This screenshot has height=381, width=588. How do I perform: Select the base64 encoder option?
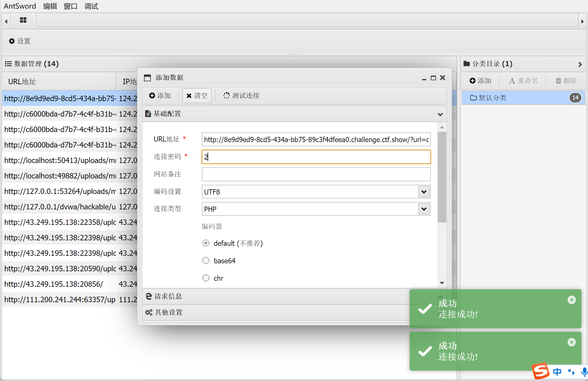coord(206,261)
